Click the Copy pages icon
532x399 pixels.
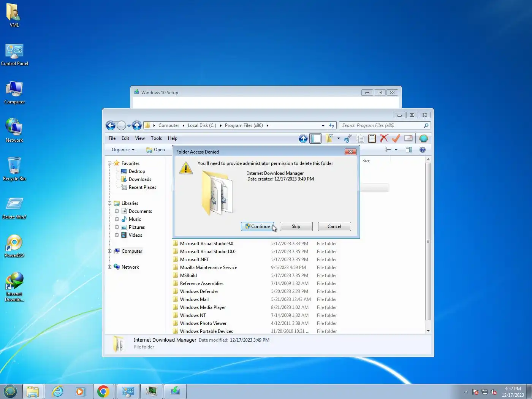(x=360, y=138)
